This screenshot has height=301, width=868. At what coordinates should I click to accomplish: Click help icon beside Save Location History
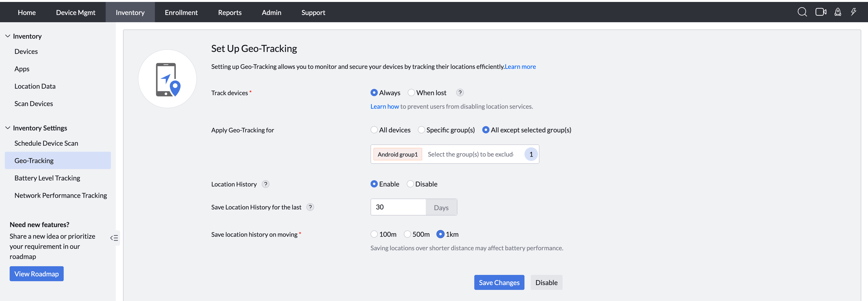310,207
